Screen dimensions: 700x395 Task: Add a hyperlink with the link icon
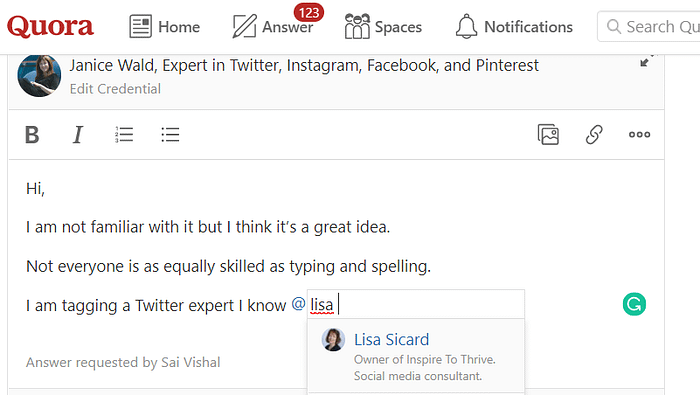pos(594,134)
